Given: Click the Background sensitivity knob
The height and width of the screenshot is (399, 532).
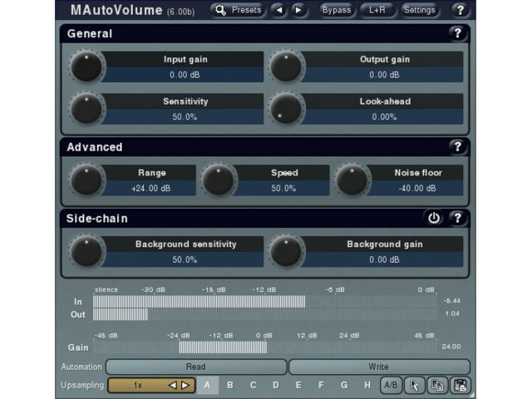Looking at the screenshot, I should (86, 251).
